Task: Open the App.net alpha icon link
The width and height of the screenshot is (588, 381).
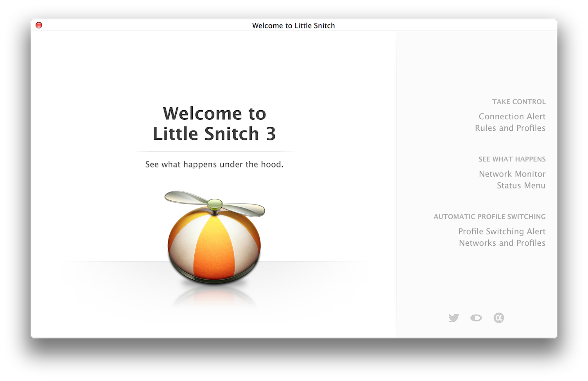Action: [499, 318]
